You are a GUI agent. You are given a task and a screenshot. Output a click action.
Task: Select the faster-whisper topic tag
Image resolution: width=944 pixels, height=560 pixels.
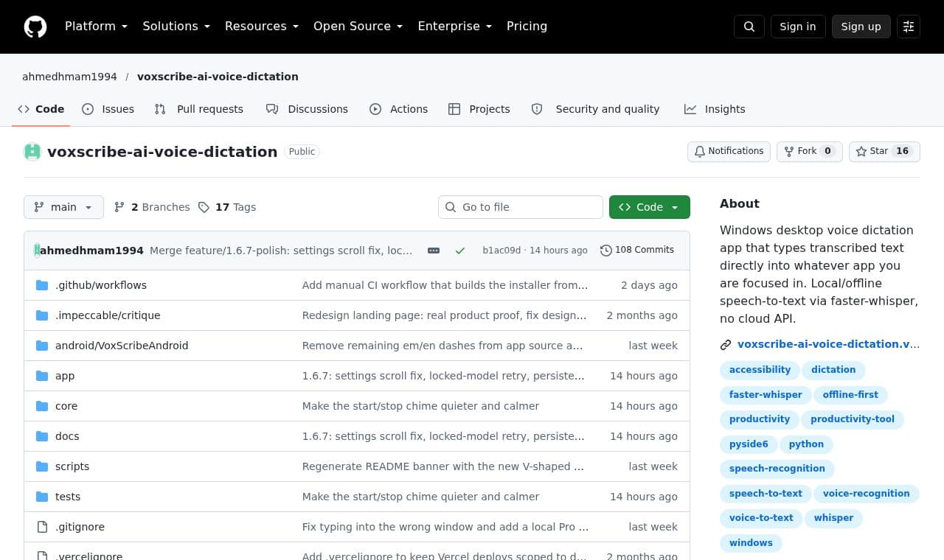pyautogui.click(x=766, y=395)
